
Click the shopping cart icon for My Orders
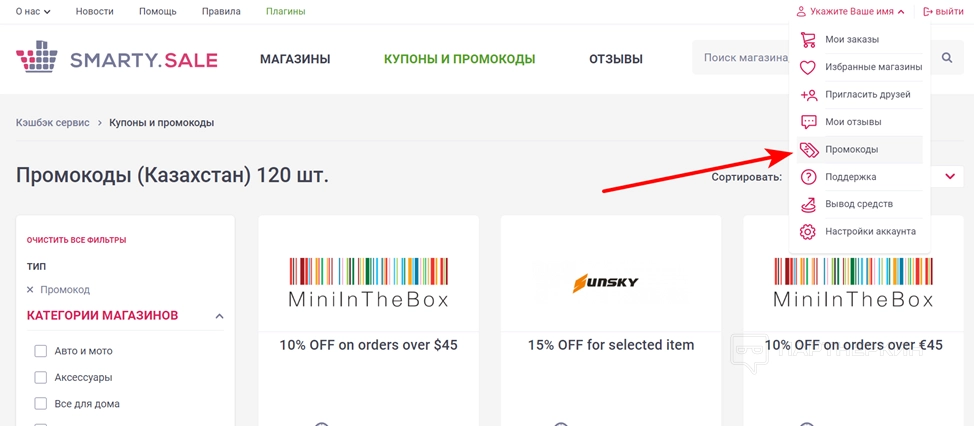808,40
